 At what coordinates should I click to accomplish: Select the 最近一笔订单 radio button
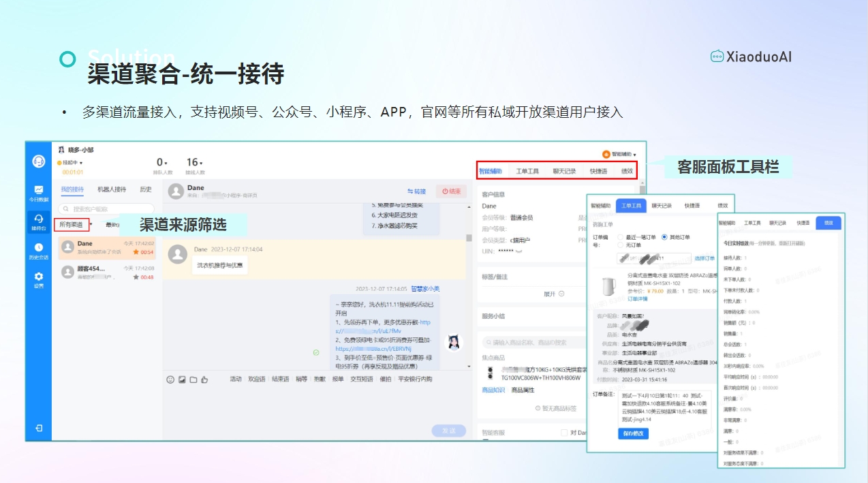619,237
